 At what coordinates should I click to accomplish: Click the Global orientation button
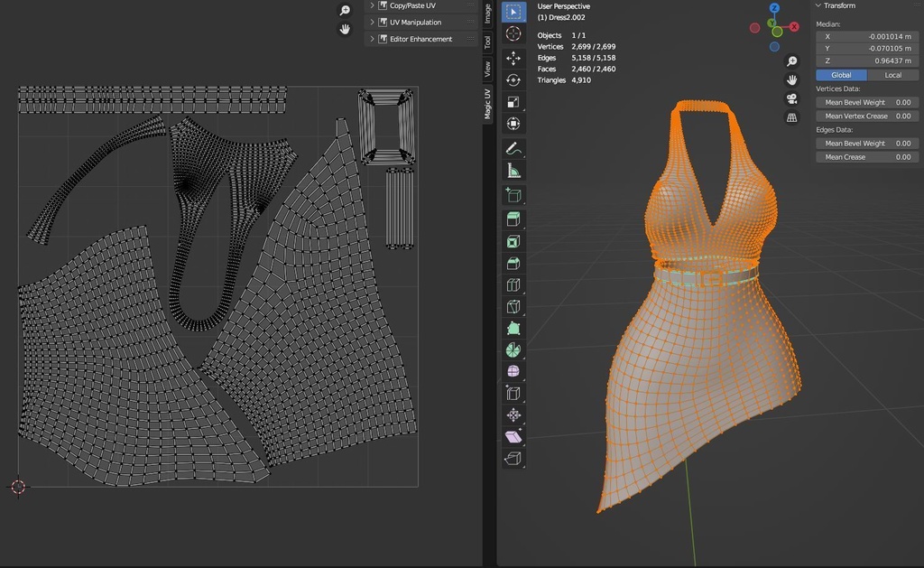[x=841, y=75]
